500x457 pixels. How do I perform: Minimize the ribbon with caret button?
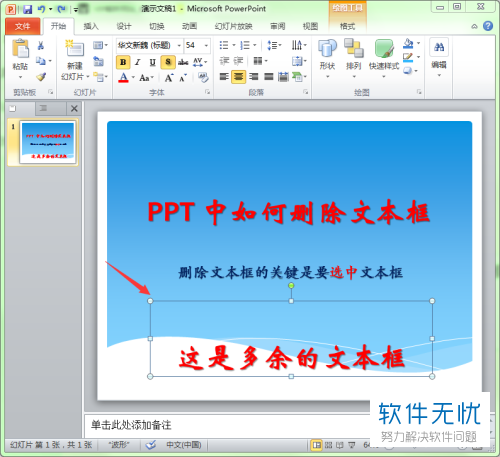pyautogui.click(x=474, y=26)
